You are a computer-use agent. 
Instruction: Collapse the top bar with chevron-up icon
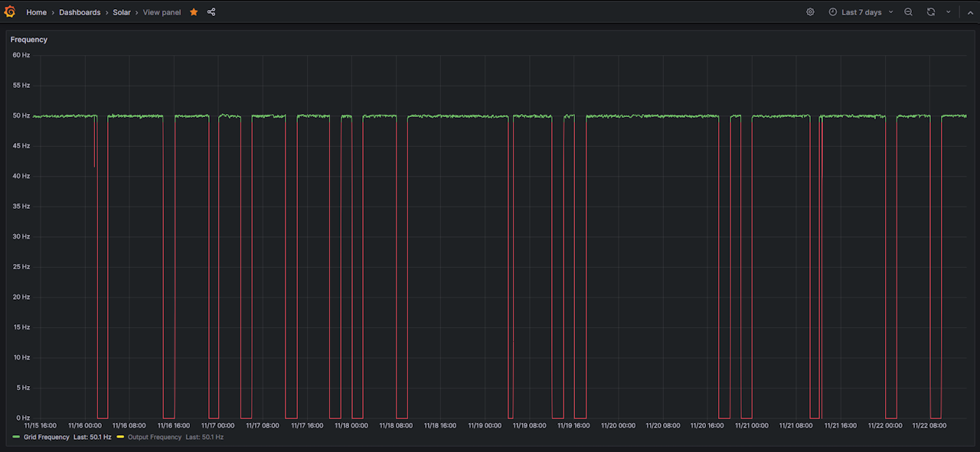click(x=969, y=12)
